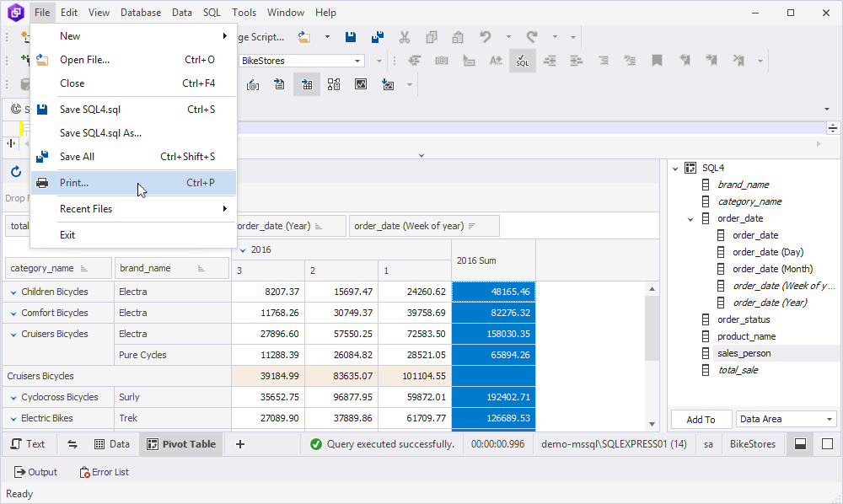Click the category_name row field header

click(58, 268)
